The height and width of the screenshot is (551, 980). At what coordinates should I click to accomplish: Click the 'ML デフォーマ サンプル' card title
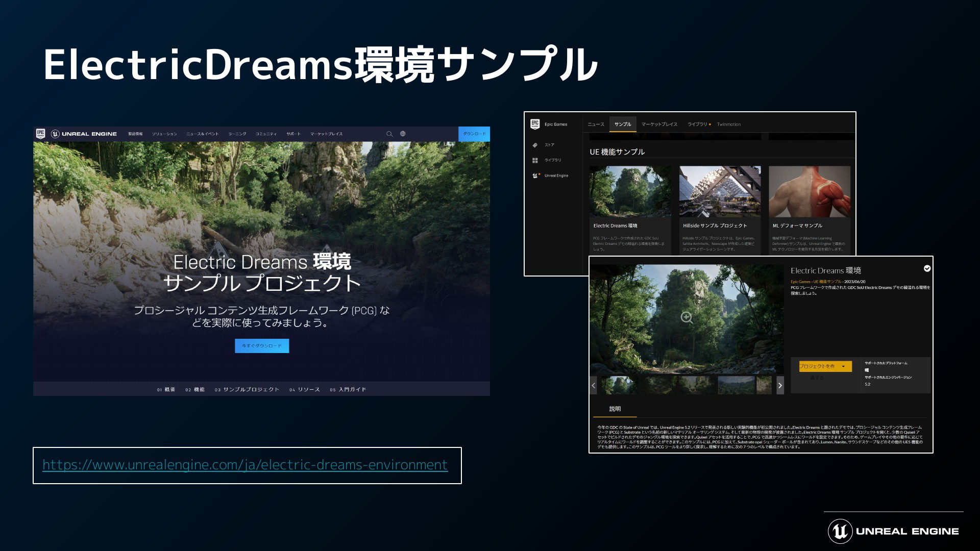pyautogui.click(x=797, y=226)
